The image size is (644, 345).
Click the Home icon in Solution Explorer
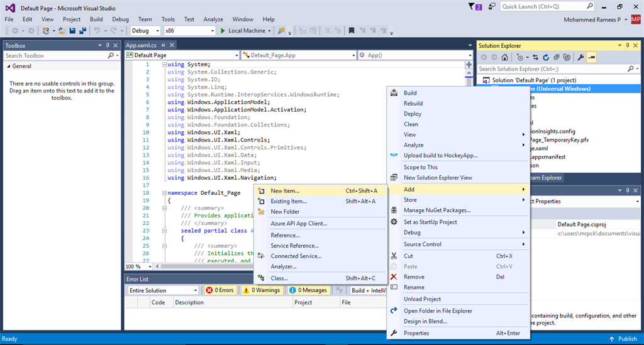505,57
